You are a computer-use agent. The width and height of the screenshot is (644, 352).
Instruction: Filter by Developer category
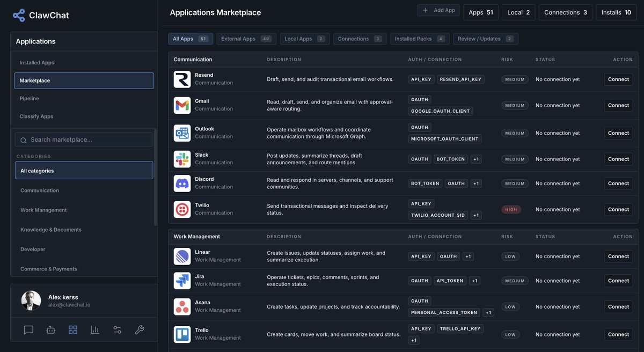coord(84,250)
